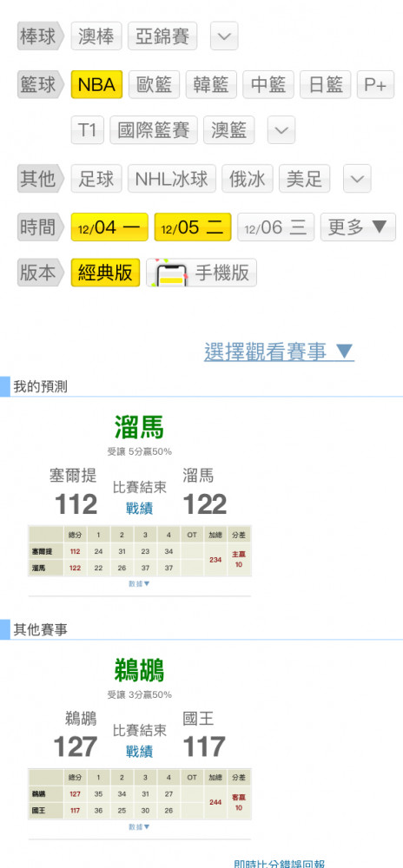
Task: Click the 塞爾提 team name above 112
Action: [x=73, y=475]
